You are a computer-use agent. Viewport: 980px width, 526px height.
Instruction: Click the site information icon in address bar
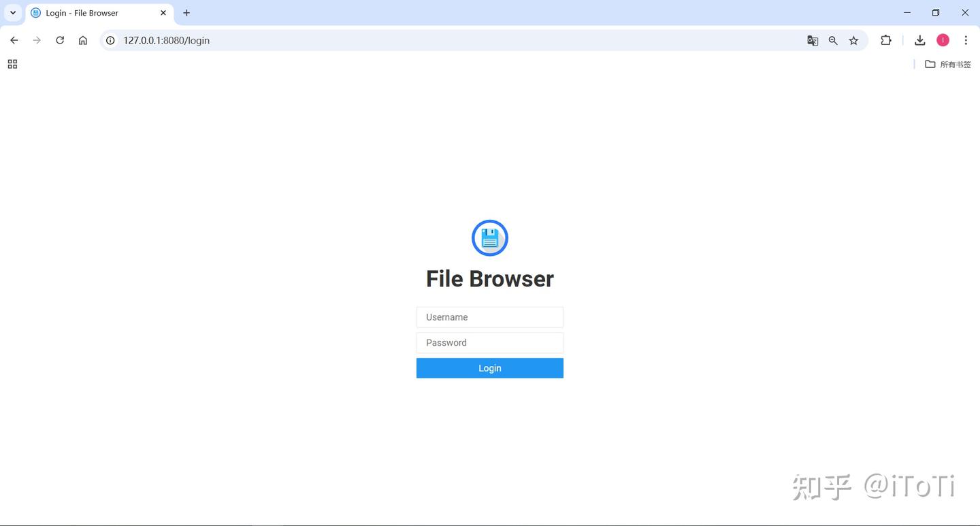[110, 40]
